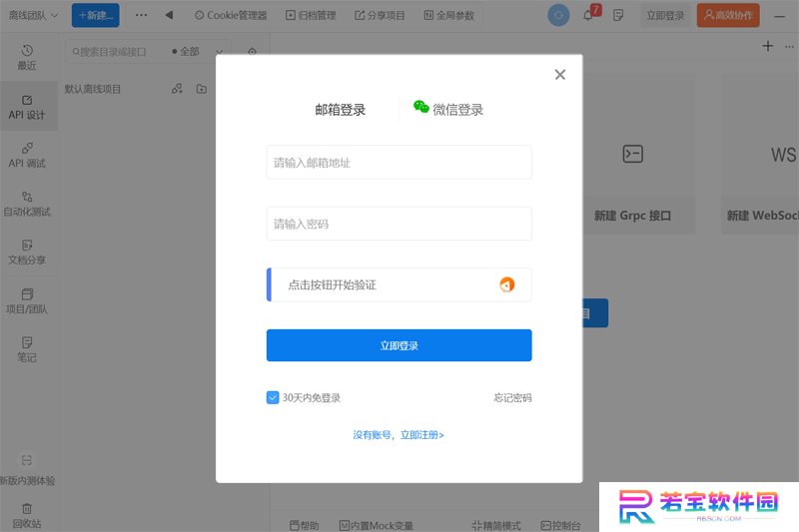
Task: Click 立即登录 in the top bar
Action: [x=665, y=15]
